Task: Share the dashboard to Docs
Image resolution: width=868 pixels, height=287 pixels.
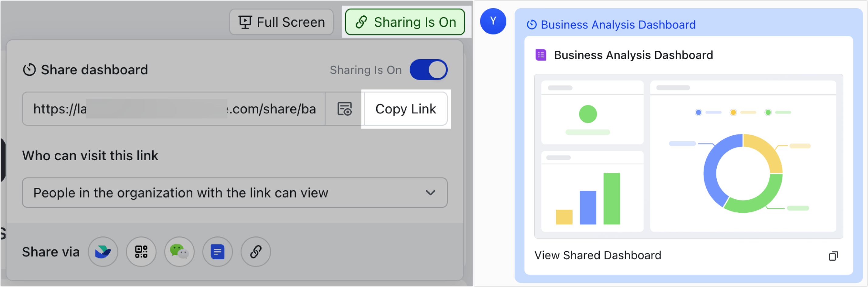Action: (217, 252)
